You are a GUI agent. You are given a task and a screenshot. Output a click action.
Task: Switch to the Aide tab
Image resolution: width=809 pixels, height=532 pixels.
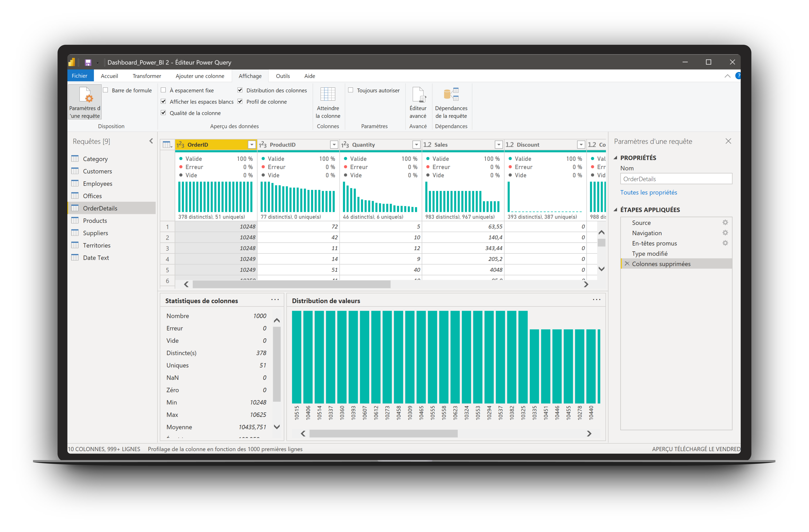coord(309,76)
